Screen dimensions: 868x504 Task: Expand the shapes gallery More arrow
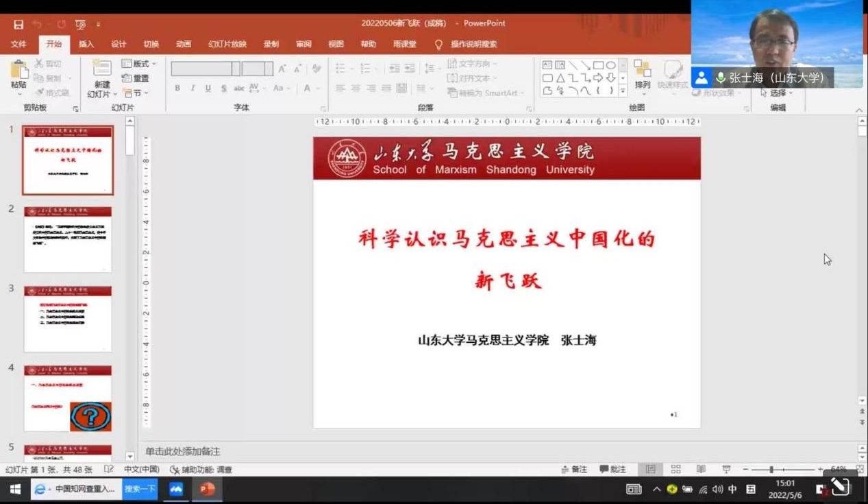click(x=623, y=91)
